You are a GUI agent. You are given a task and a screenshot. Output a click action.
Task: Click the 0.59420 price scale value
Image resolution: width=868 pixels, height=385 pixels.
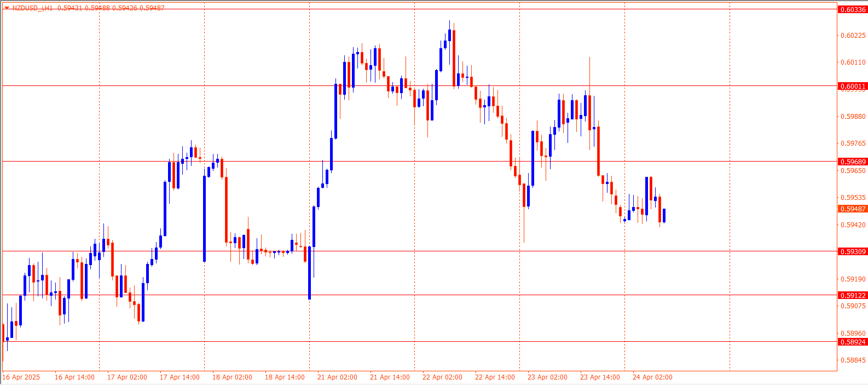click(x=853, y=225)
